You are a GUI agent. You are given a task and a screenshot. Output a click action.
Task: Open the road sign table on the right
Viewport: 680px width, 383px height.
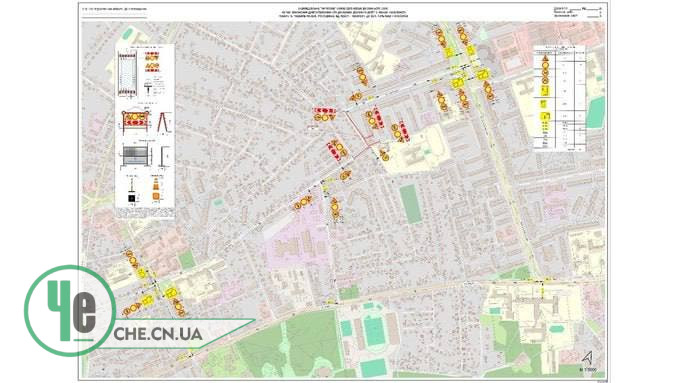pyautogui.click(x=559, y=98)
